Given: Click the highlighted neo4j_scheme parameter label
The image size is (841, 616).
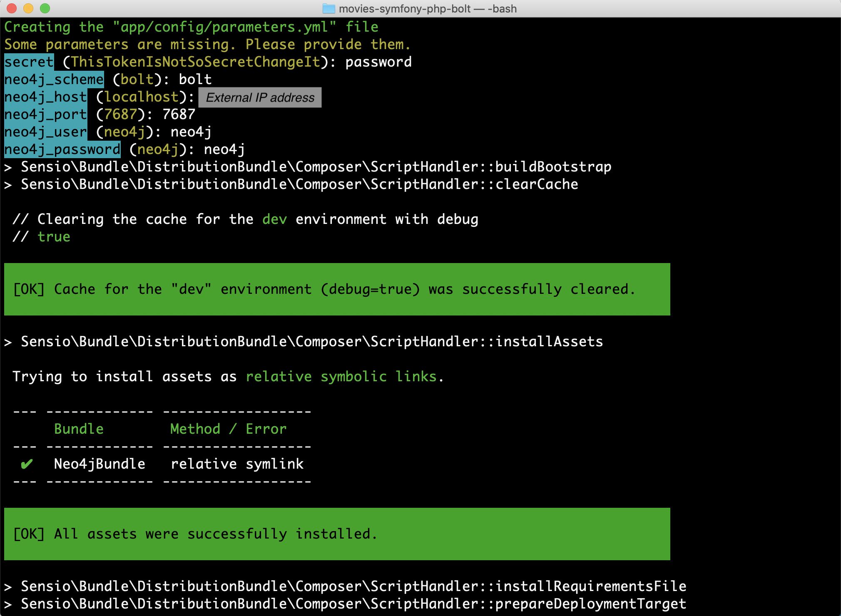Looking at the screenshot, I should (54, 79).
